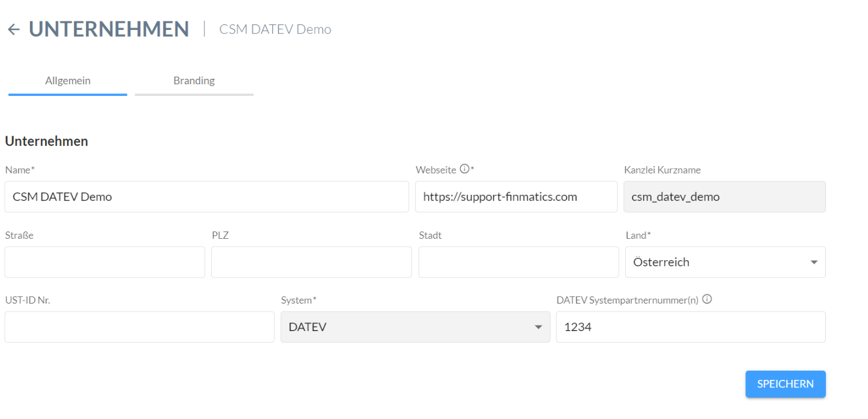Click the empty UST-ID Nr. input field

click(140, 327)
